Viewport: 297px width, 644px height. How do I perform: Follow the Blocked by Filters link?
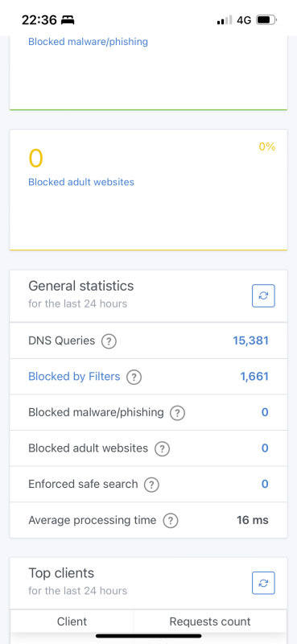click(x=74, y=376)
